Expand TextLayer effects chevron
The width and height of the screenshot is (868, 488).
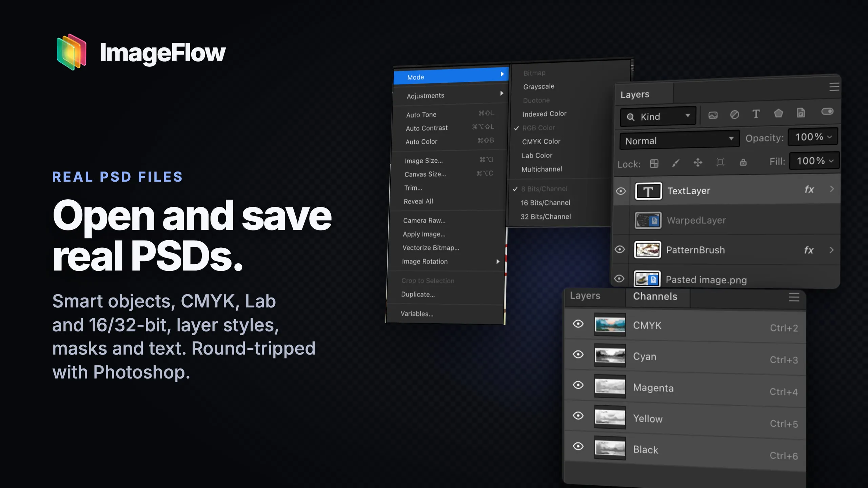[x=832, y=189]
